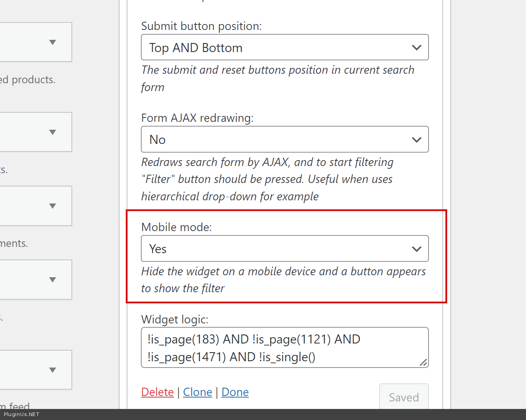This screenshot has width=526, height=420.
Task: Open the Mobile mode dropdown set to Yes
Action: [x=285, y=249]
